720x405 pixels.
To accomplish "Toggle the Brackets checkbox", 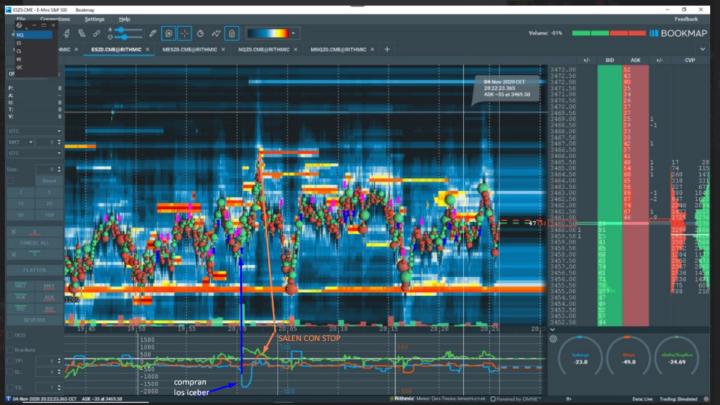I will 8,349.
